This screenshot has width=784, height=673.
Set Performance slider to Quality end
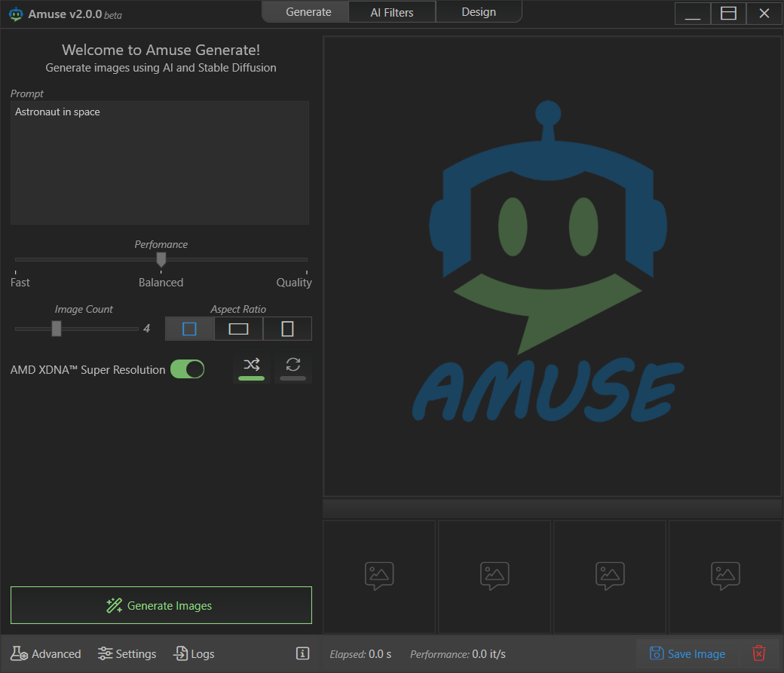pyautogui.click(x=305, y=259)
